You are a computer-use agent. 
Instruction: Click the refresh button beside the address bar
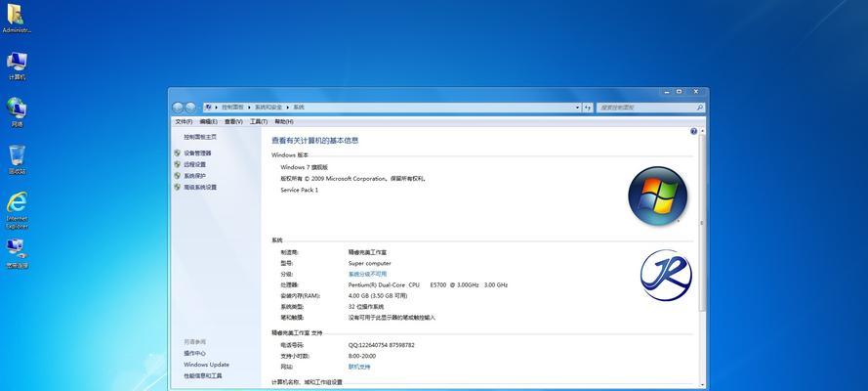coord(588,108)
